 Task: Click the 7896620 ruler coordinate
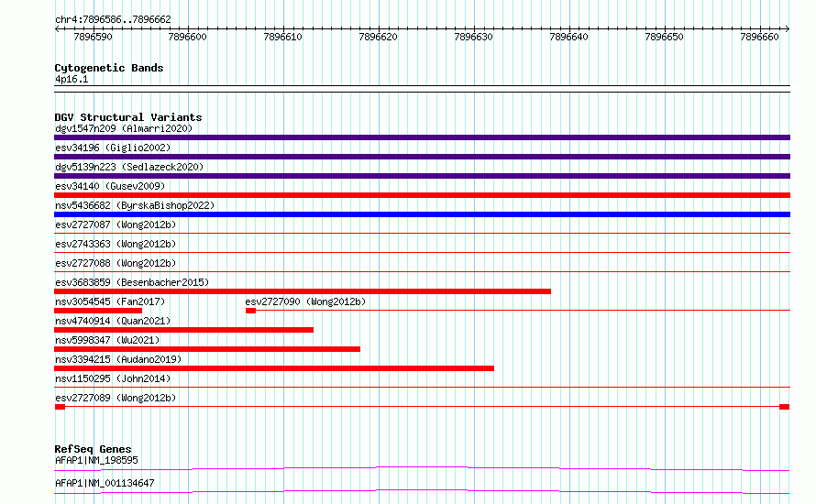pyautogui.click(x=379, y=37)
